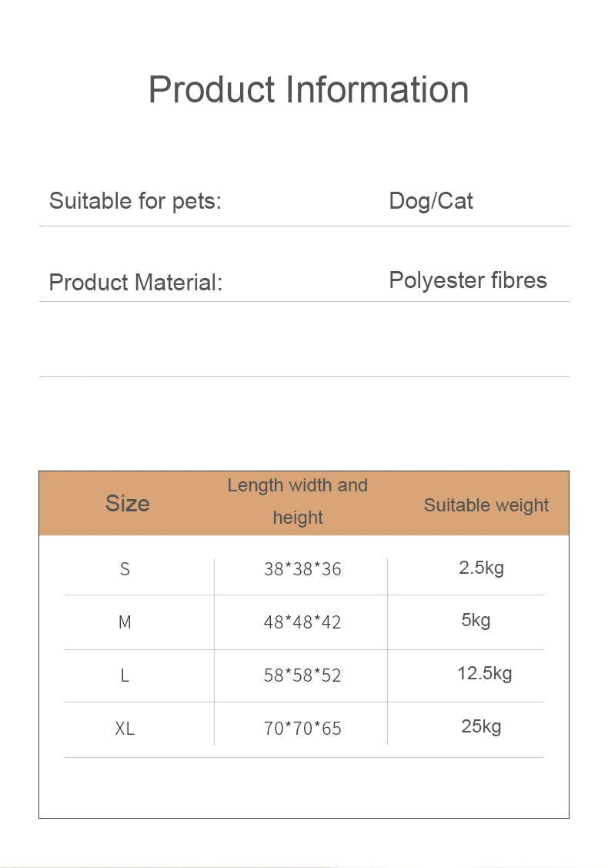
Task: Select the M size cell
Action: point(125,622)
